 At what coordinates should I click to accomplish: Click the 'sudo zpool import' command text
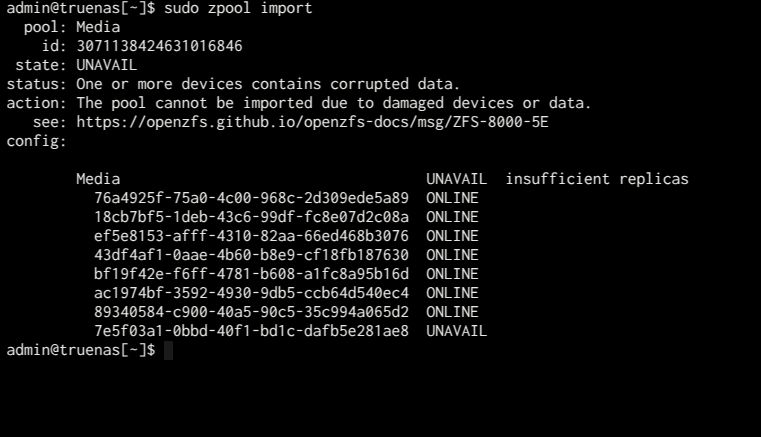238,8
